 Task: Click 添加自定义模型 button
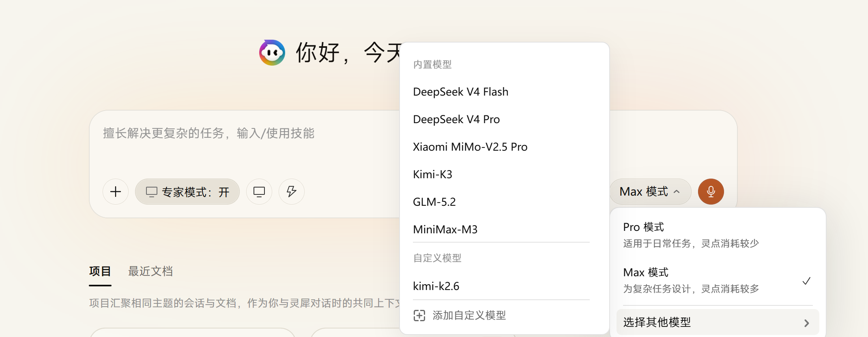click(460, 316)
